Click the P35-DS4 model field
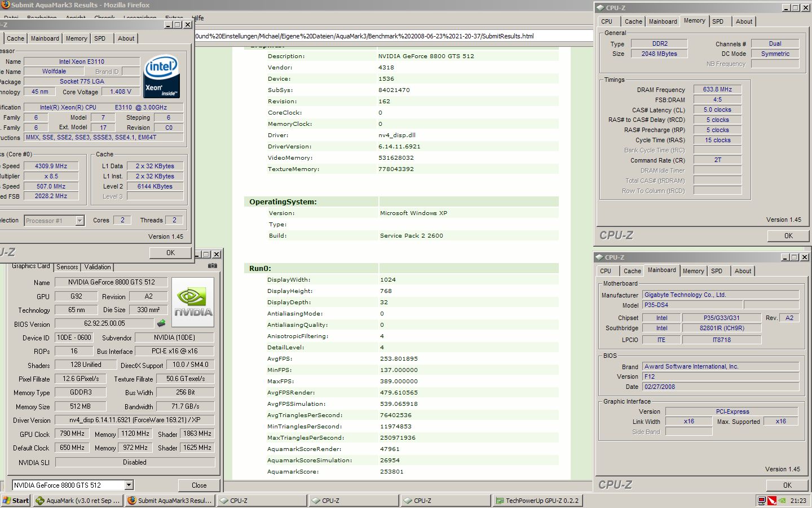The width and height of the screenshot is (812, 508). tap(692, 305)
